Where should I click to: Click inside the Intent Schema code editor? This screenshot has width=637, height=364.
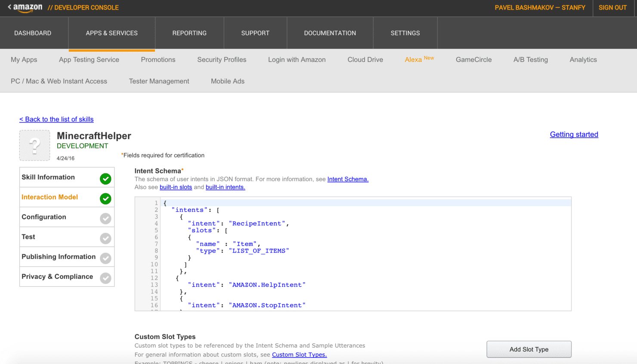coord(353,254)
